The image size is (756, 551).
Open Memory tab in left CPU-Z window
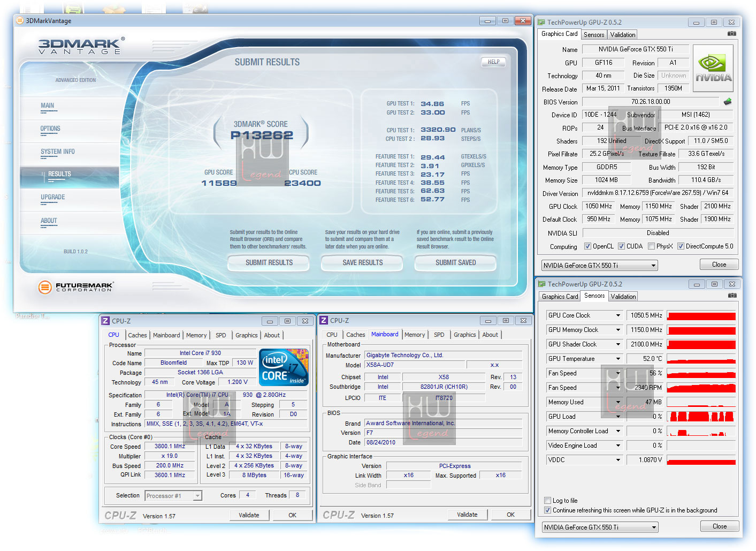pyautogui.click(x=196, y=335)
